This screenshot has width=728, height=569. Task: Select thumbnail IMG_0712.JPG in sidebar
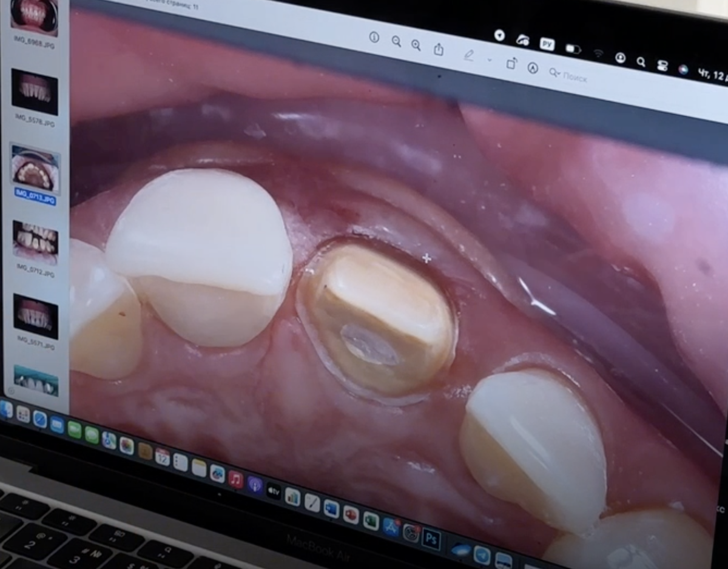(35, 241)
